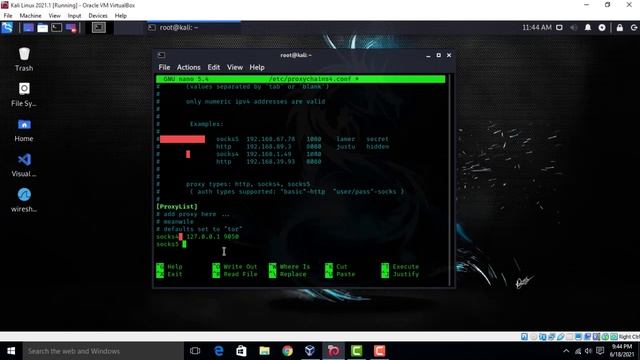This screenshot has width=640, height=360.
Task: Click the terminal vertical scrollbar
Action: click(449, 180)
